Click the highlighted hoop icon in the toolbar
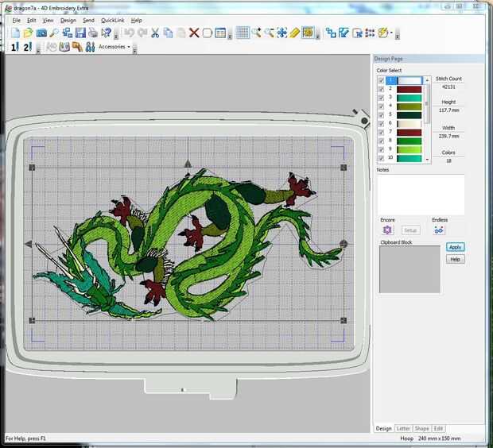The width and height of the screenshot is (493, 448). point(308,33)
